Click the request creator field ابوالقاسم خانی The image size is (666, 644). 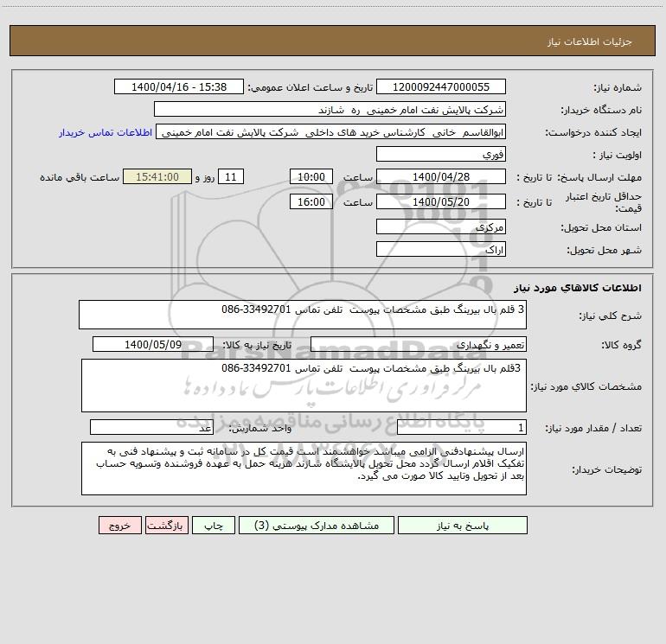point(331,131)
